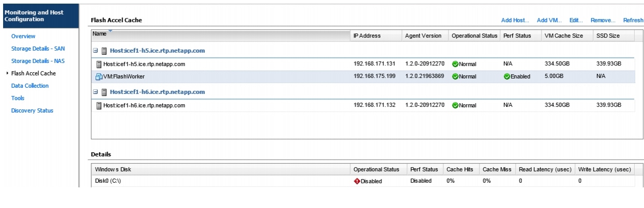
Task: Click the Add Host... link
Action: pos(515,21)
